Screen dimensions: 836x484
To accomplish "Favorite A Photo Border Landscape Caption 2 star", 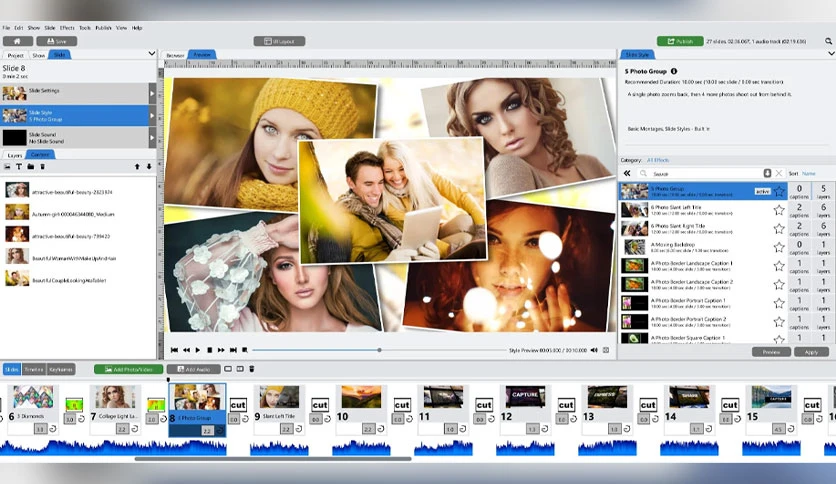I will (779, 285).
